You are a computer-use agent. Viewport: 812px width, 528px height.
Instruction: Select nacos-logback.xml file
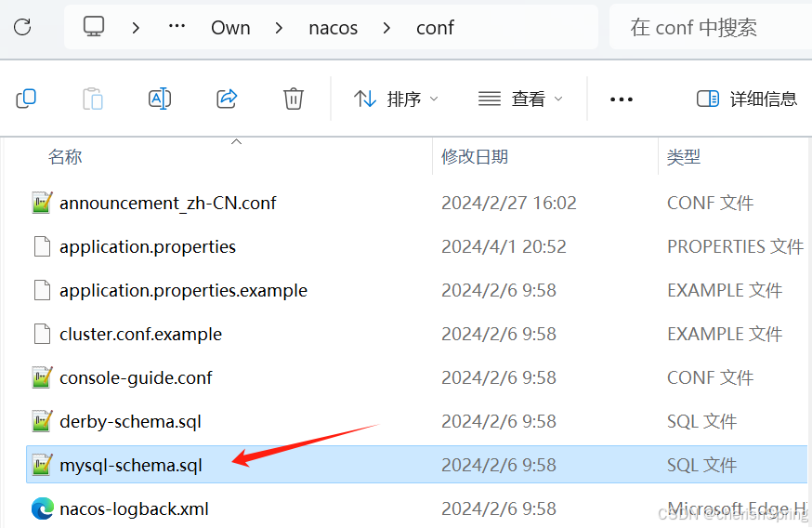134,508
